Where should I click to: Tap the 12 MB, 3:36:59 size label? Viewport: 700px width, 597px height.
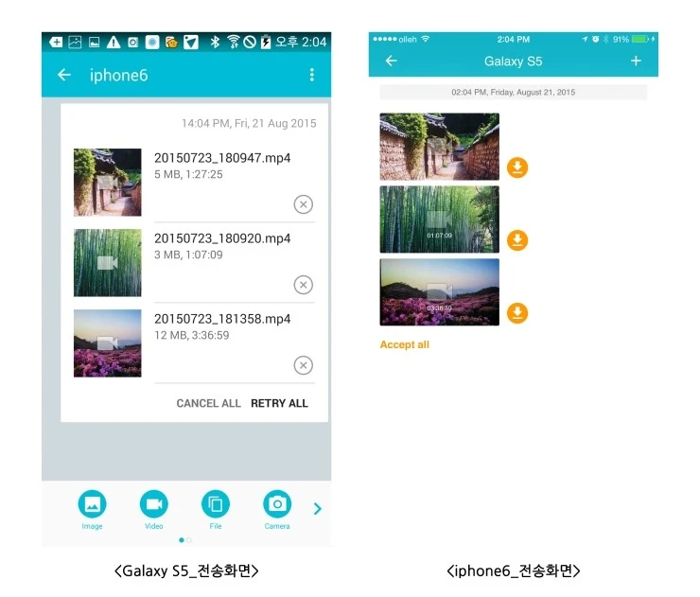[191, 335]
